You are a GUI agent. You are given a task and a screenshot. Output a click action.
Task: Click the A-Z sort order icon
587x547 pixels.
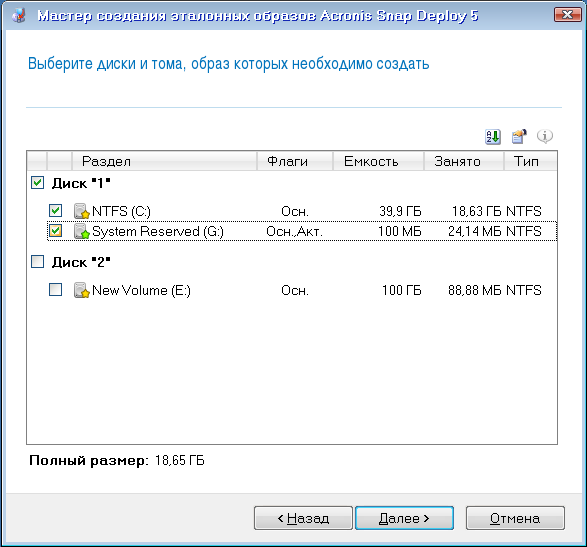(493, 137)
